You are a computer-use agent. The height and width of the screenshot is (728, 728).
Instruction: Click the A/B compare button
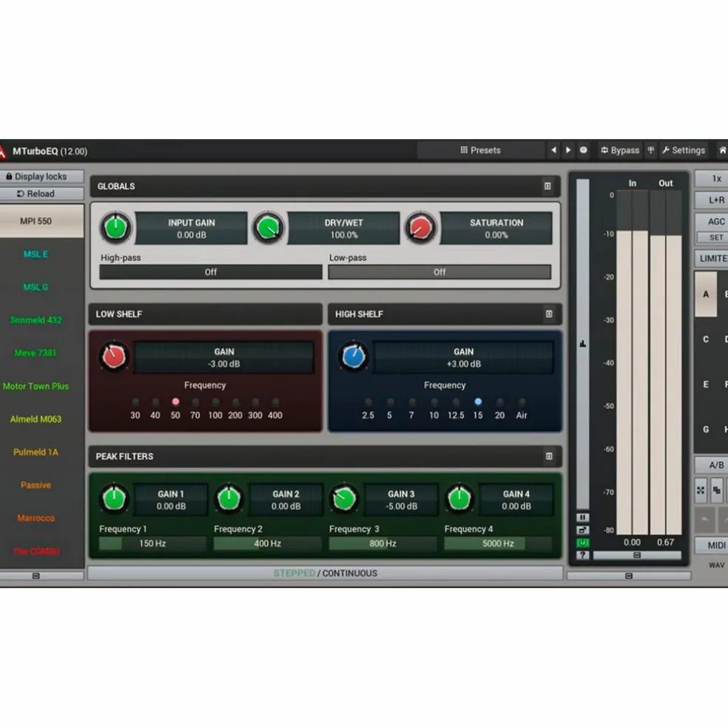coord(715,465)
